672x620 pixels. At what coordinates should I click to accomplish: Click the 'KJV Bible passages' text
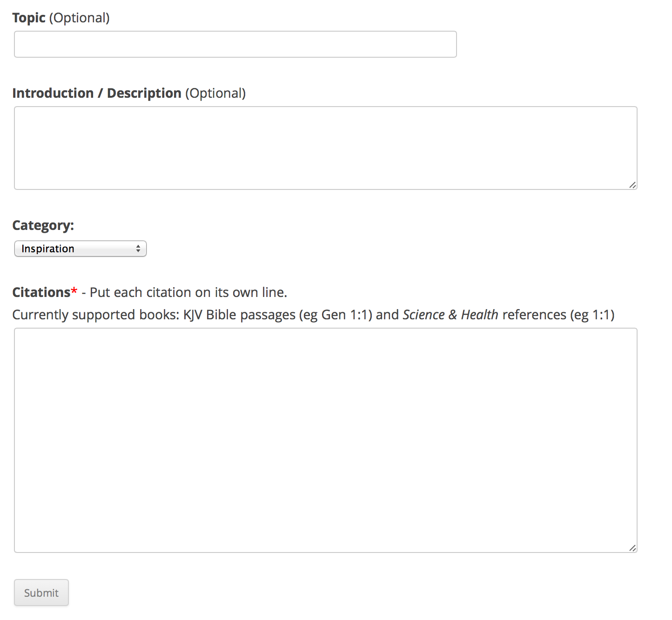[x=239, y=315]
